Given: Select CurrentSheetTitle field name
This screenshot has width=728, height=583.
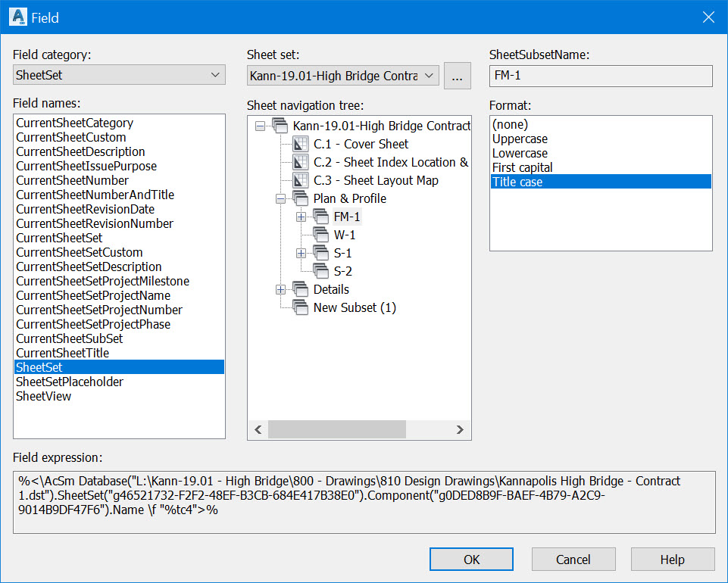Looking at the screenshot, I should pyautogui.click(x=120, y=354).
